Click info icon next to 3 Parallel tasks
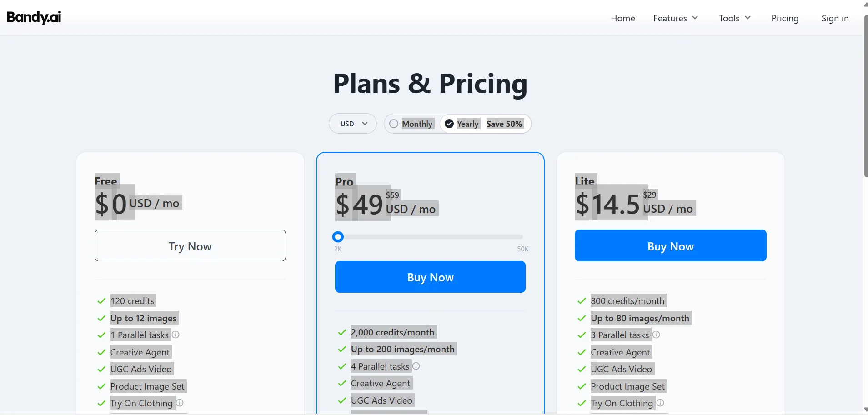The height and width of the screenshot is (415, 868). (x=656, y=335)
